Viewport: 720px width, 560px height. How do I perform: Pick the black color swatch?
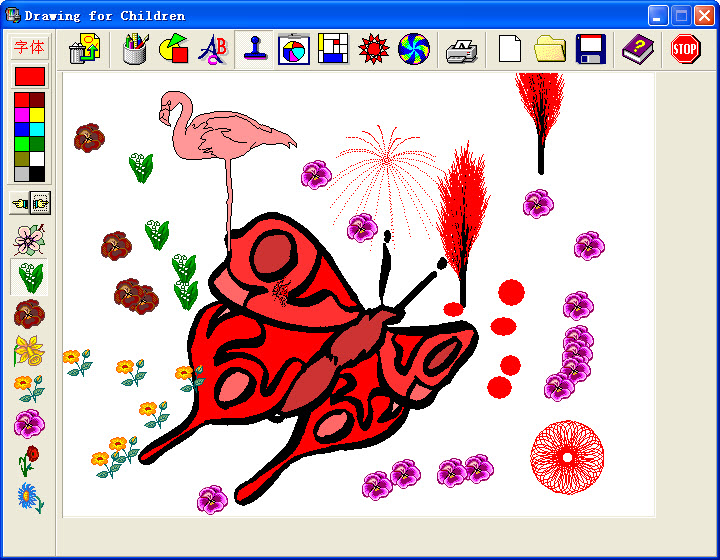click(37, 174)
